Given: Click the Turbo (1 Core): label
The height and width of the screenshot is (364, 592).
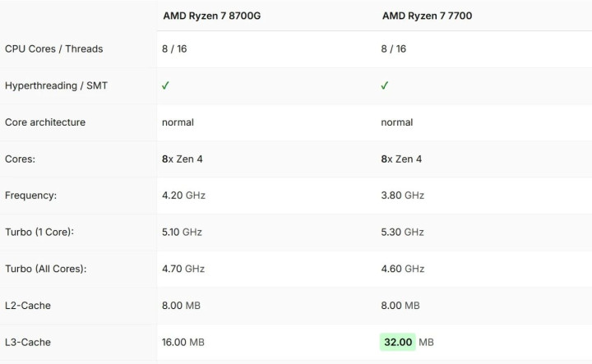Looking at the screenshot, I should pyautogui.click(x=40, y=232).
